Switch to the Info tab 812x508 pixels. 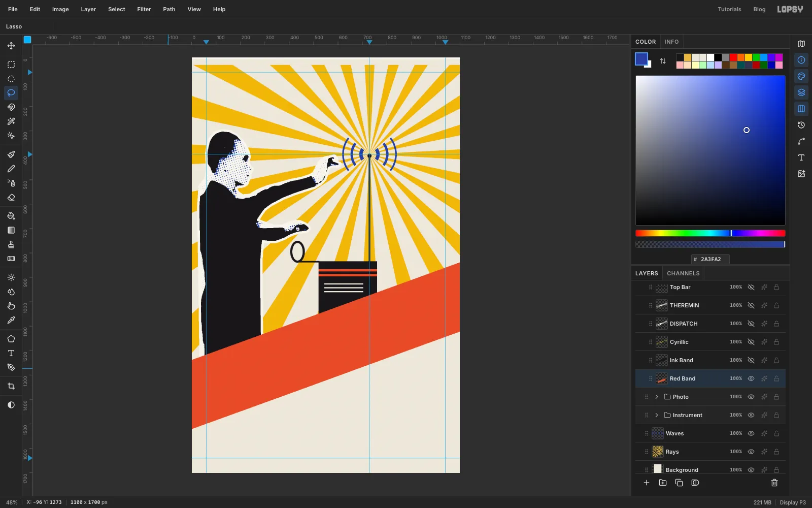pyautogui.click(x=671, y=42)
